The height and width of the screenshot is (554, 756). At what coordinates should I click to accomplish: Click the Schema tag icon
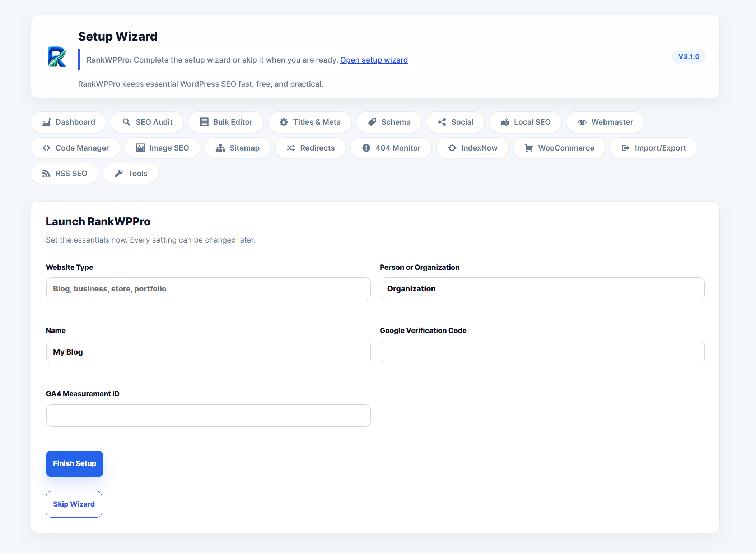coord(372,122)
